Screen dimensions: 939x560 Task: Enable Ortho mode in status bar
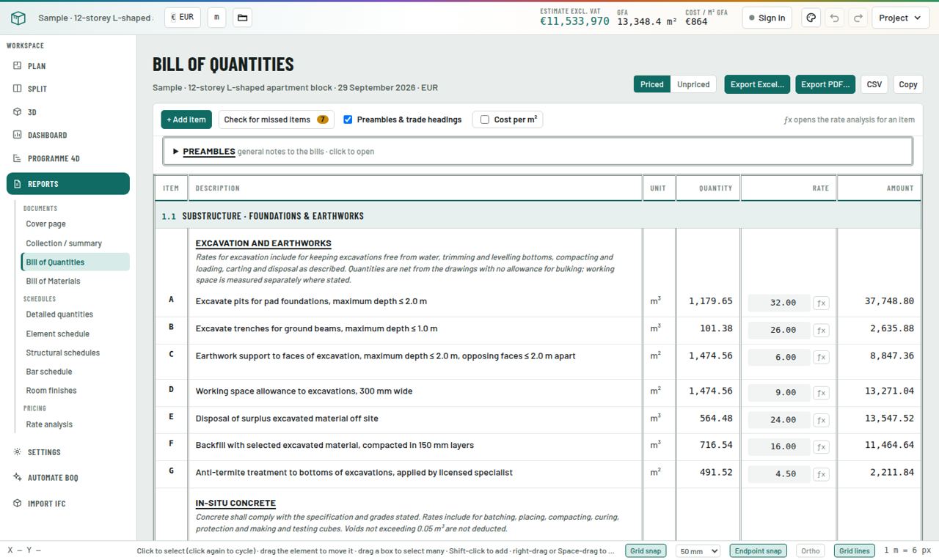coord(810,550)
